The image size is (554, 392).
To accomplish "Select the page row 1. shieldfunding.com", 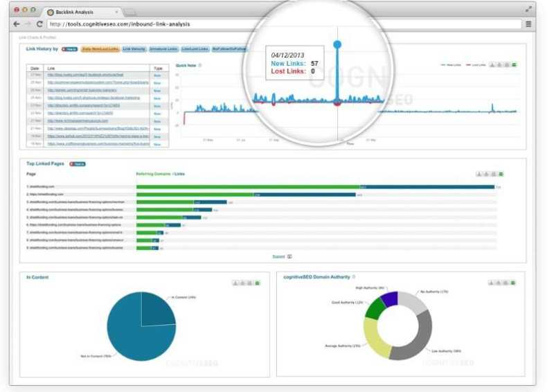I will [41, 186].
